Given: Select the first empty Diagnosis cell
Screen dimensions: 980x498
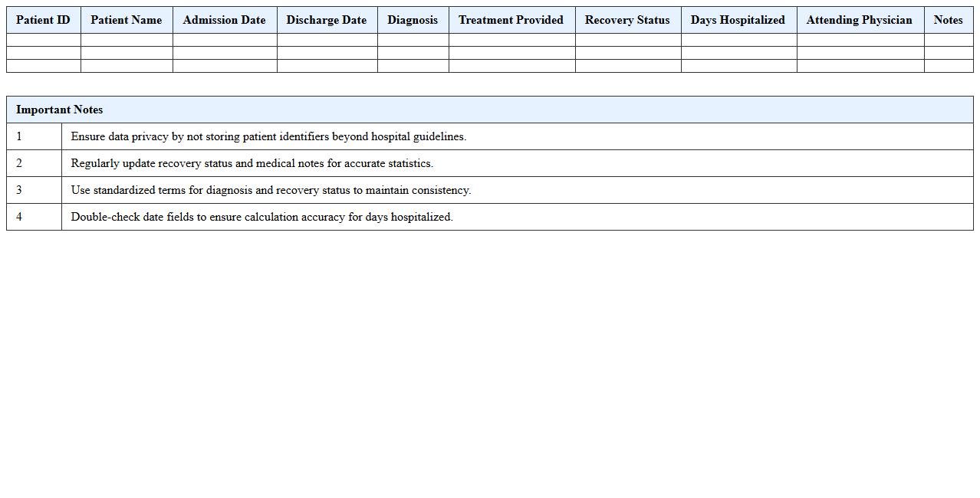Looking at the screenshot, I should [x=413, y=40].
